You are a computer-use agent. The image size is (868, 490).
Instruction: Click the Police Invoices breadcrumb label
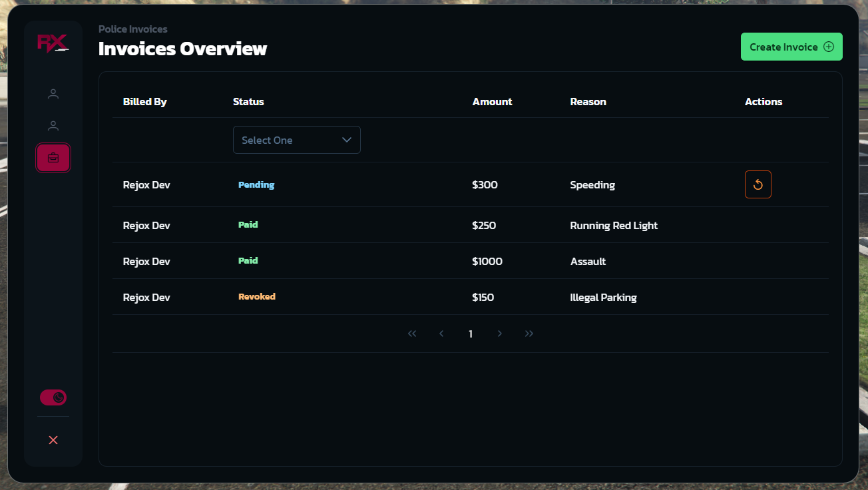pos(132,29)
